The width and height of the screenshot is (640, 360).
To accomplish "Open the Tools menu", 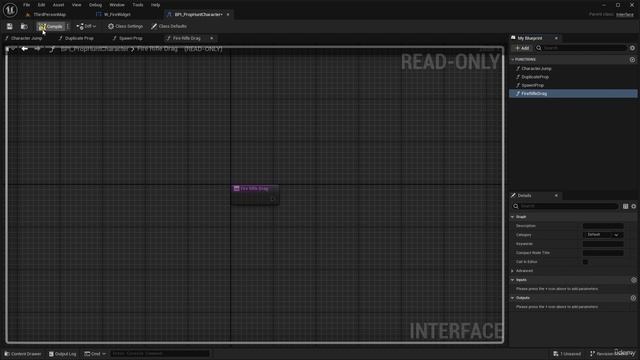I will point(138,5).
